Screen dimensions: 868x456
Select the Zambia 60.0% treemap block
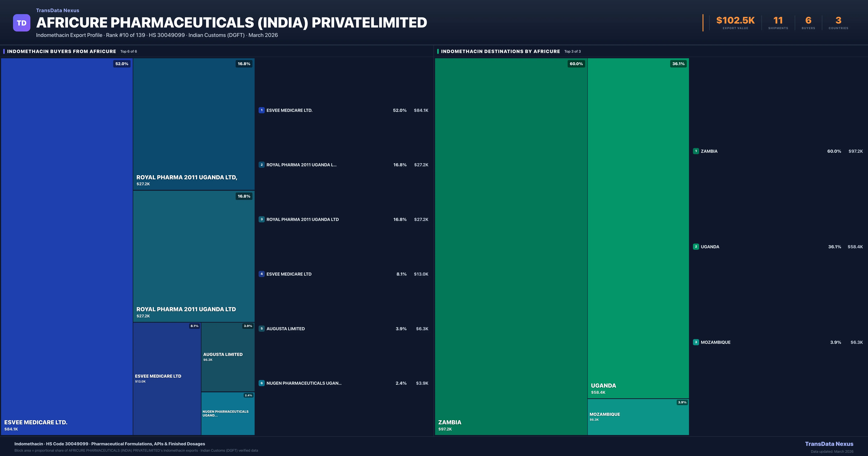pos(511,246)
